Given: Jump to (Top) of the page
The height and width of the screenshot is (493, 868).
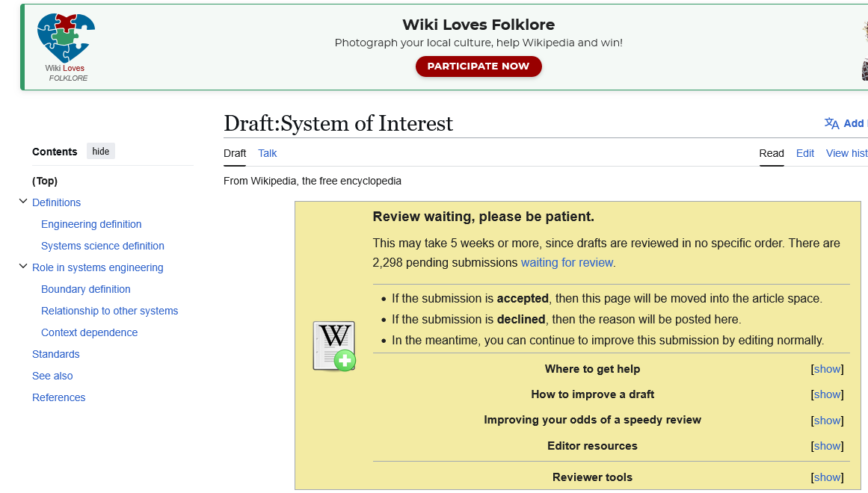Looking at the screenshot, I should 45,181.
